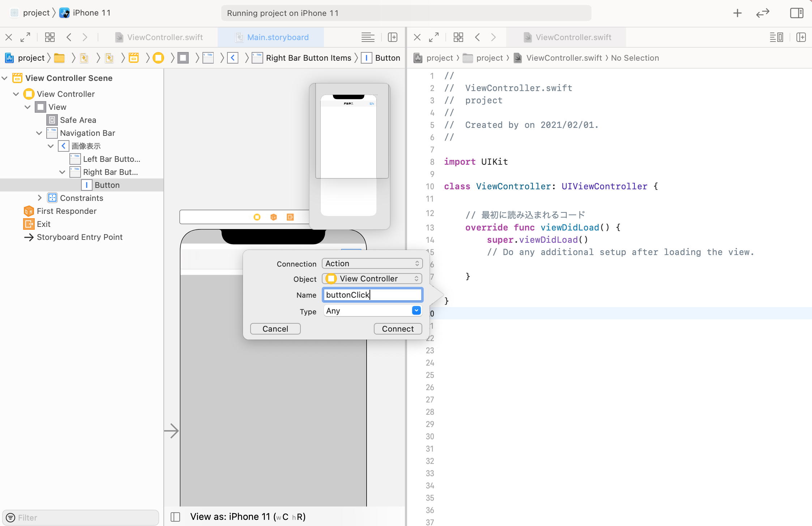Open the related items grid icon
This screenshot has height=526, width=812.
tap(50, 37)
